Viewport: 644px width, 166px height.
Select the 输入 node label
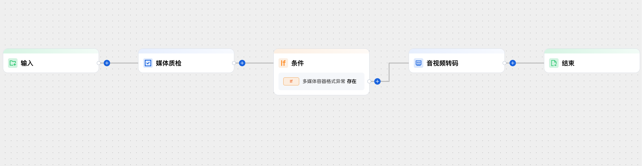[x=27, y=63]
